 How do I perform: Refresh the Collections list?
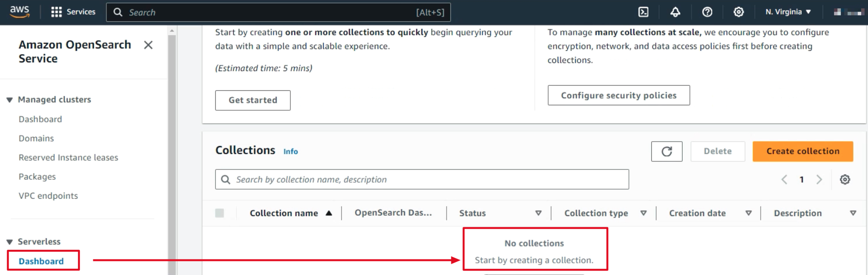point(666,151)
